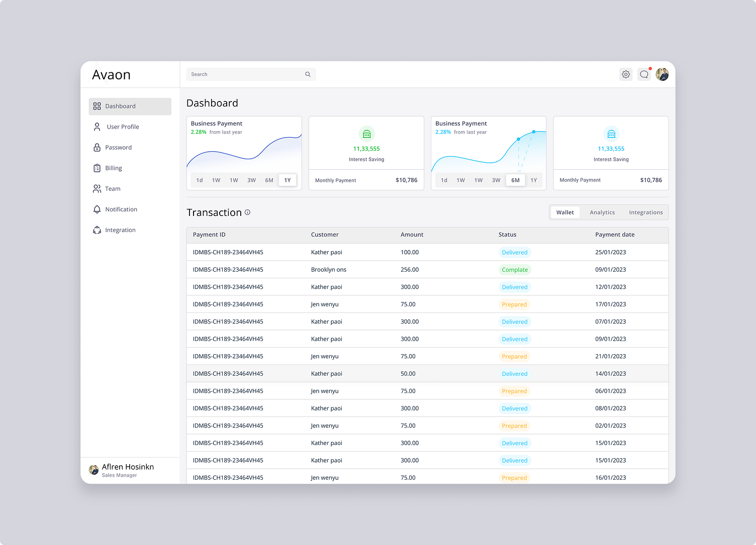The image size is (756, 545).
Task: Click the Transaction info icon
Action: 247,212
